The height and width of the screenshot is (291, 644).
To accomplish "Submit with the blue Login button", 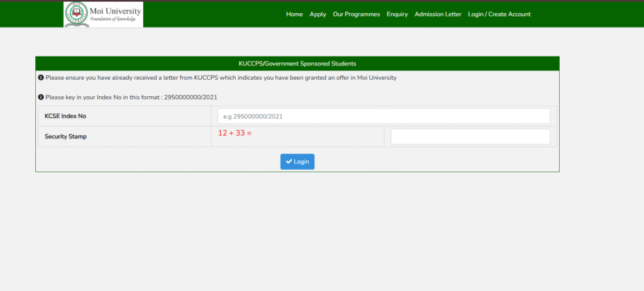I will [297, 162].
